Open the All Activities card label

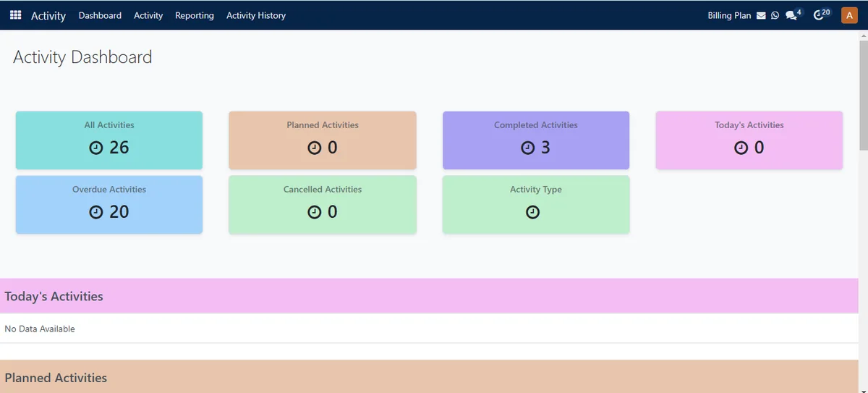pos(109,125)
